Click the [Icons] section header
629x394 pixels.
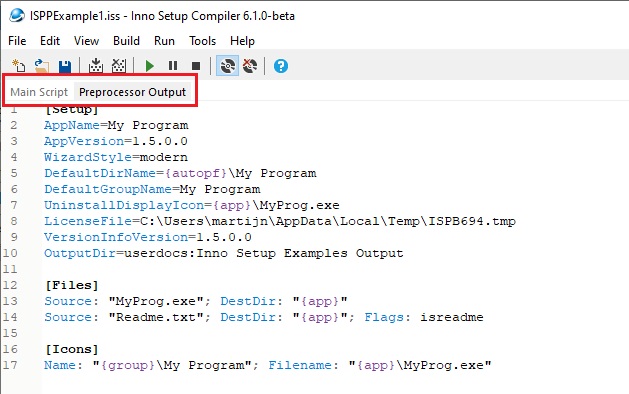pyautogui.click(x=72, y=349)
